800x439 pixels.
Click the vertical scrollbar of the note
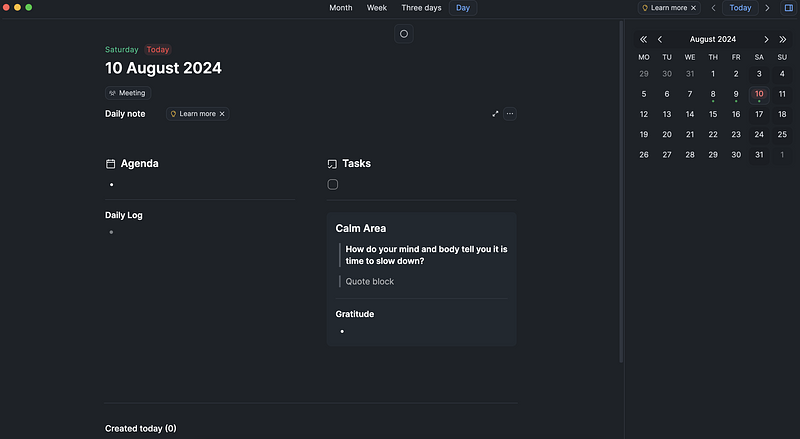pos(621,191)
